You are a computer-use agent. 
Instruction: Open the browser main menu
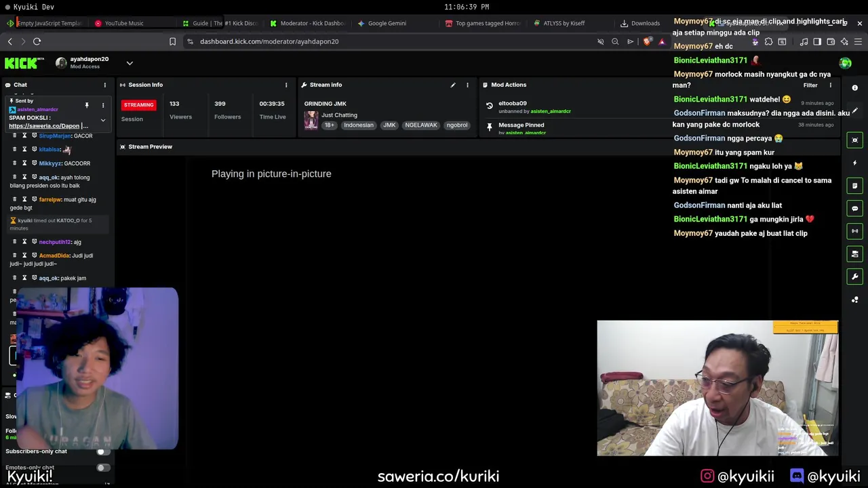(x=858, y=41)
